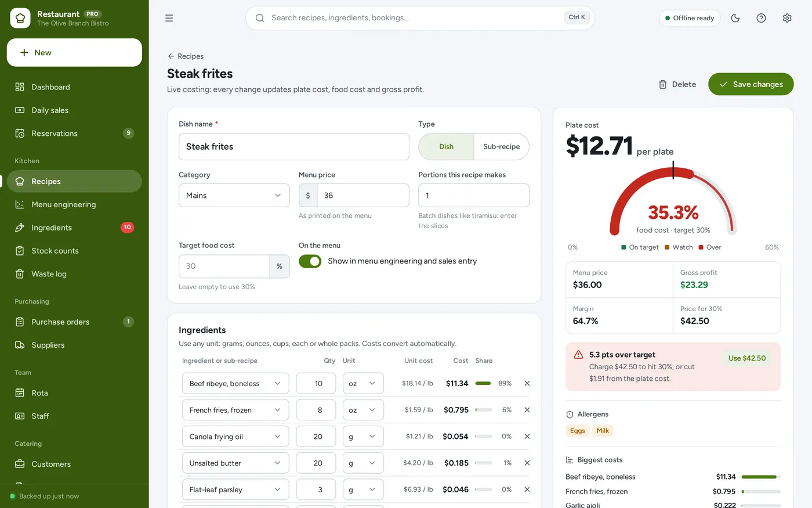The image size is (812, 508).
Task: Select the Dish type option
Action: point(446,147)
